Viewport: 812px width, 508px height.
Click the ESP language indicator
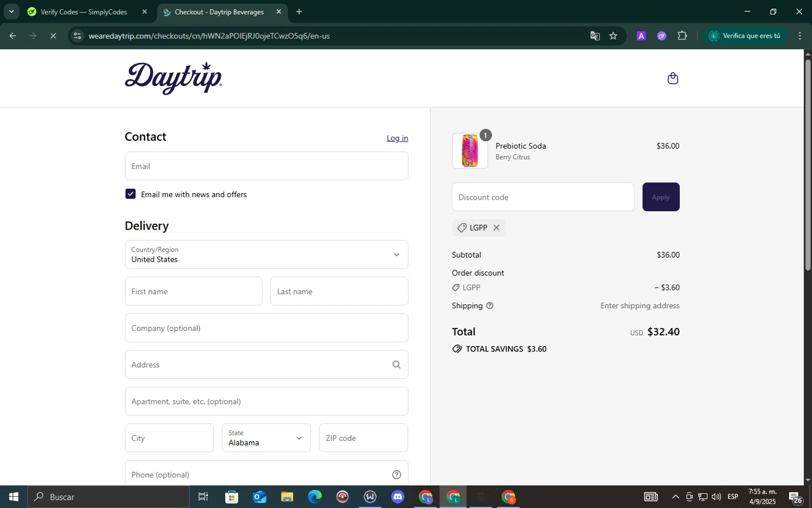[733, 497]
